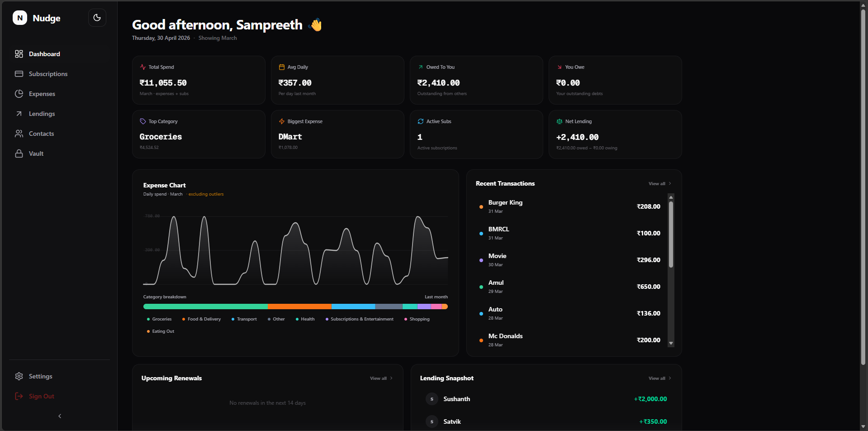This screenshot has height=431, width=868.
Task: View all in Lending Snapshot
Action: pyautogui.click(x=659, y=378)
